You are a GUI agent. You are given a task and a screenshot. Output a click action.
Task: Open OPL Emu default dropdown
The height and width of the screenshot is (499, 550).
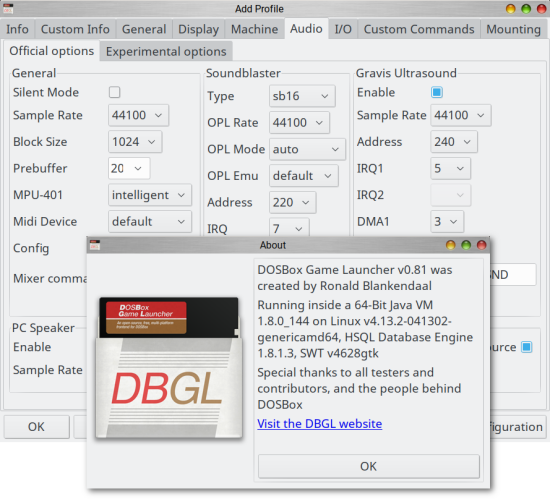304,176
